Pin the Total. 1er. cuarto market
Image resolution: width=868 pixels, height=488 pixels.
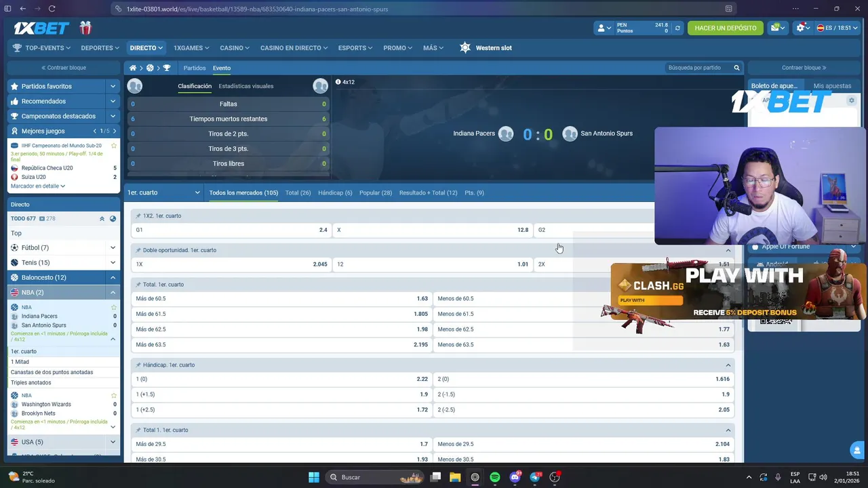(138, 285)
